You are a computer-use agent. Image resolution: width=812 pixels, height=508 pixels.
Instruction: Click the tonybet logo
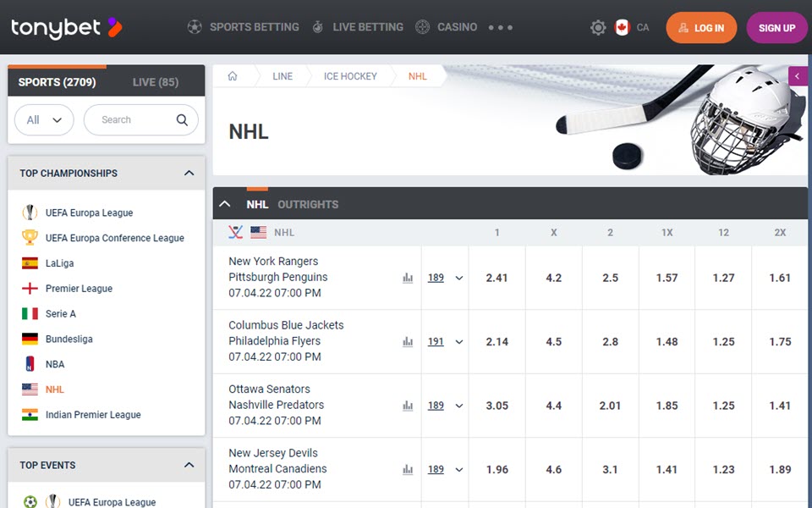coord(66,28)
